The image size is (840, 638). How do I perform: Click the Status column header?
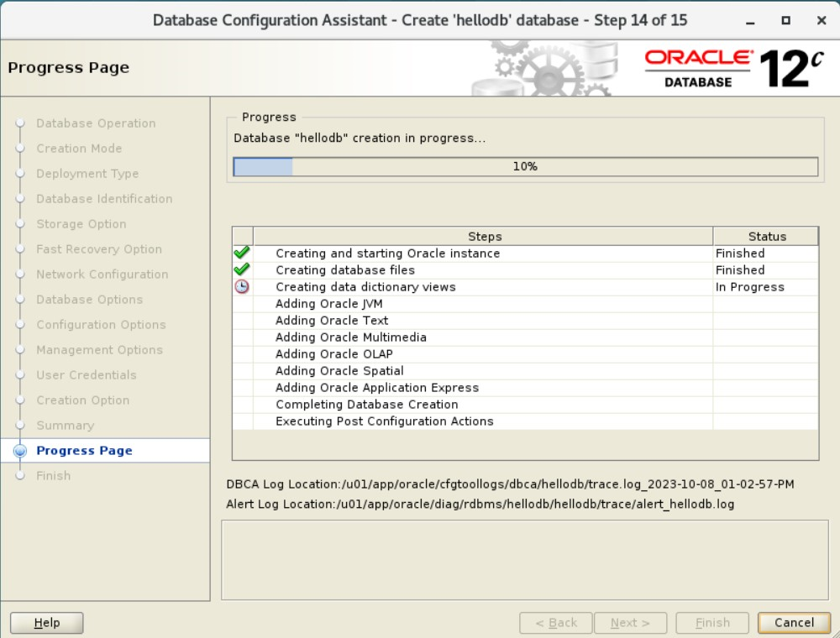pyautogui.click(x=766, y=237)
